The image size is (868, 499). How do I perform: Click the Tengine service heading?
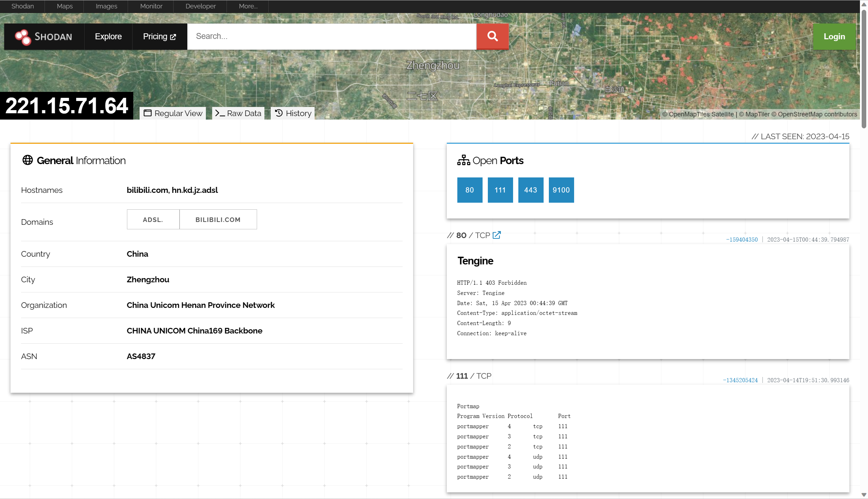(475, 261)
